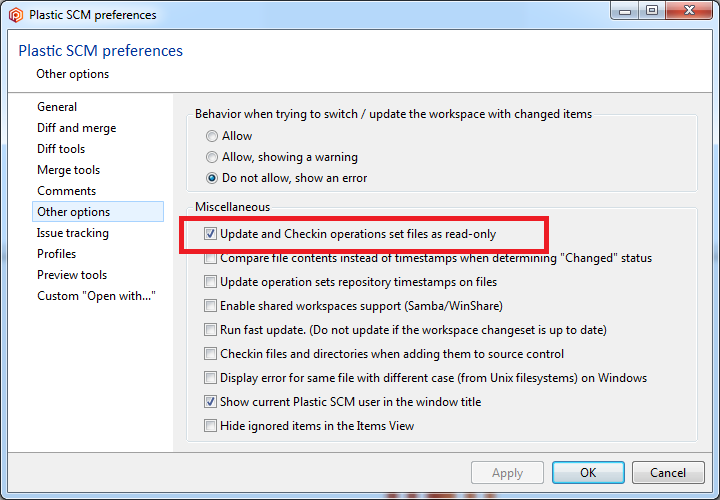
Task: Open the Preview tools section
Action: [x=72, y=275]
